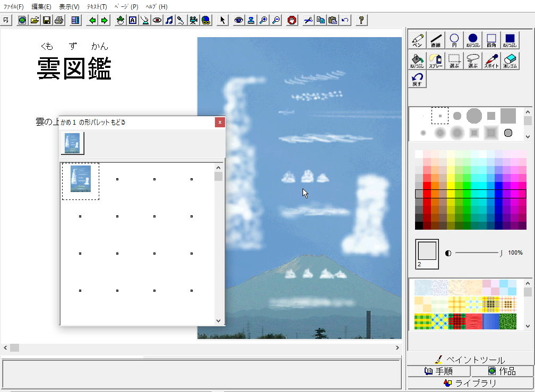Select the large square brush shape
This screenshot has height=392, width=535.
(x=508, y=116)
